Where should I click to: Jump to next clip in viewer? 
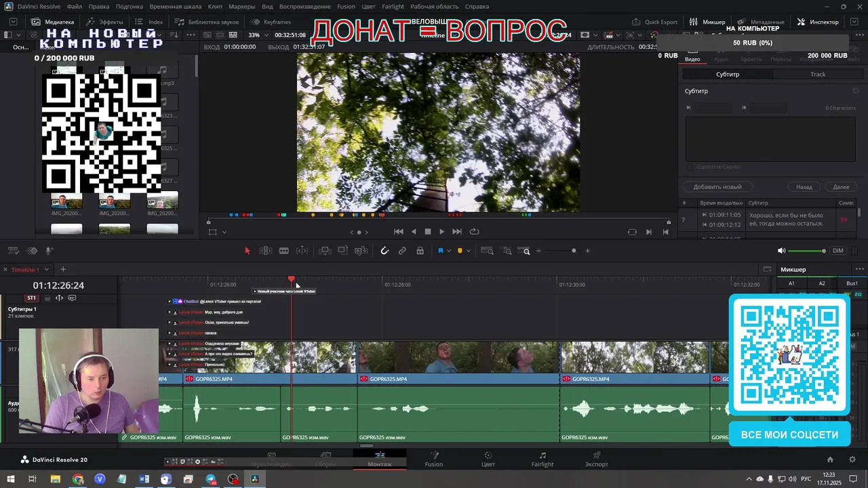(x=649, y=232)
